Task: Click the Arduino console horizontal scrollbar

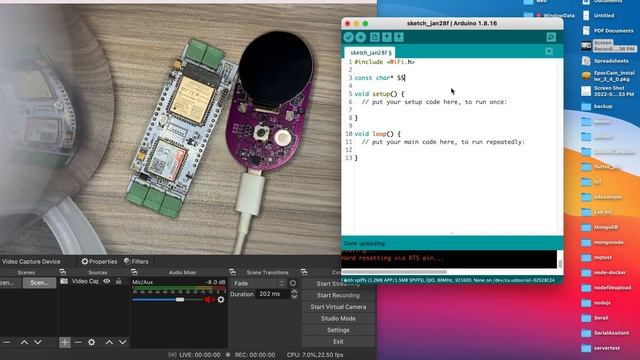Action: tap(394, 272)
